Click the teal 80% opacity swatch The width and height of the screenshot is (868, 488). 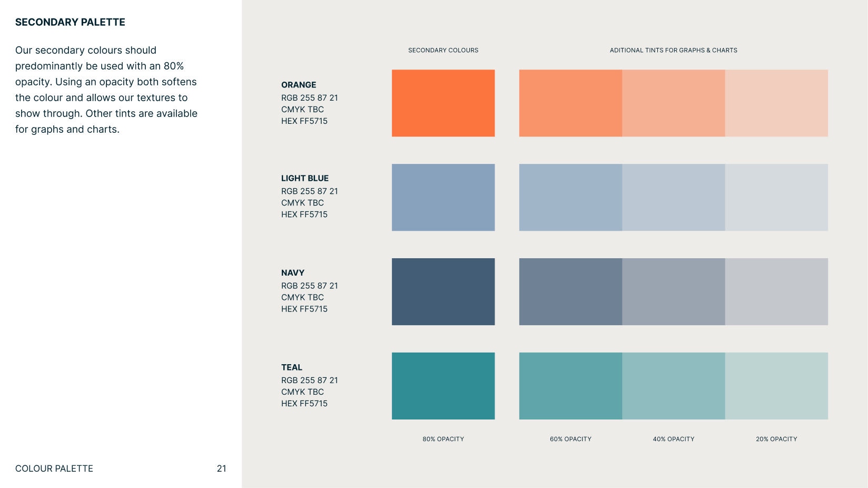coord(443,386)
